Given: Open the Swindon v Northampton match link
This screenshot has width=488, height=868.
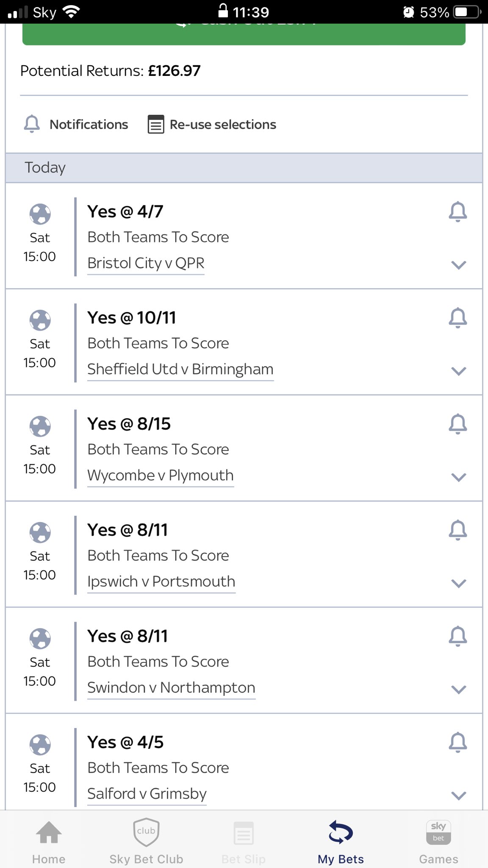Looking at the screenshot, I should click(171, 687).
